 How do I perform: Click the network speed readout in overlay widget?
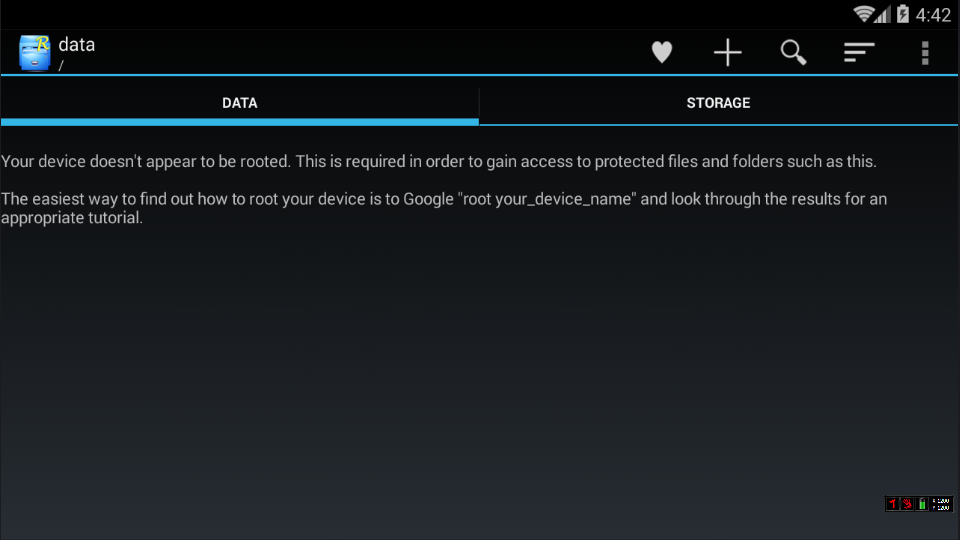click(x=942, y=504)
